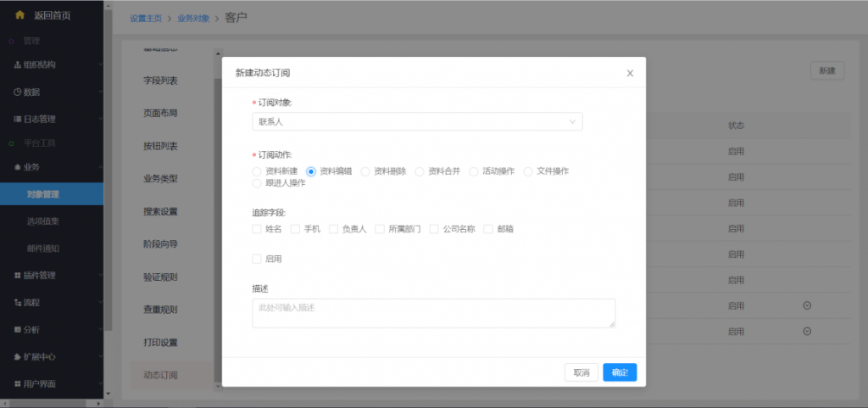Click the 流程 icon in sidebar
The height and width of the screenshot is (408, 868).
click(18, 302)
